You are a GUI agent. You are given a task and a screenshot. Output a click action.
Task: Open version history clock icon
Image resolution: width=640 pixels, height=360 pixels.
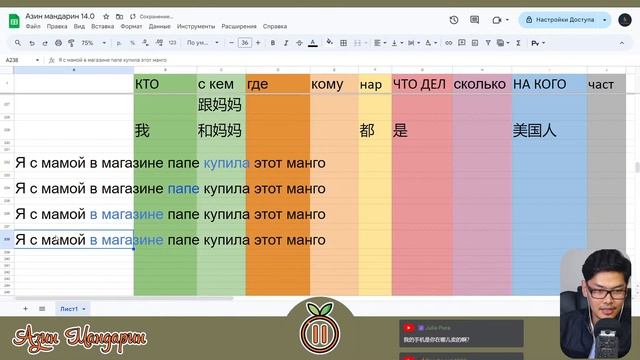(x=454, y=20)
